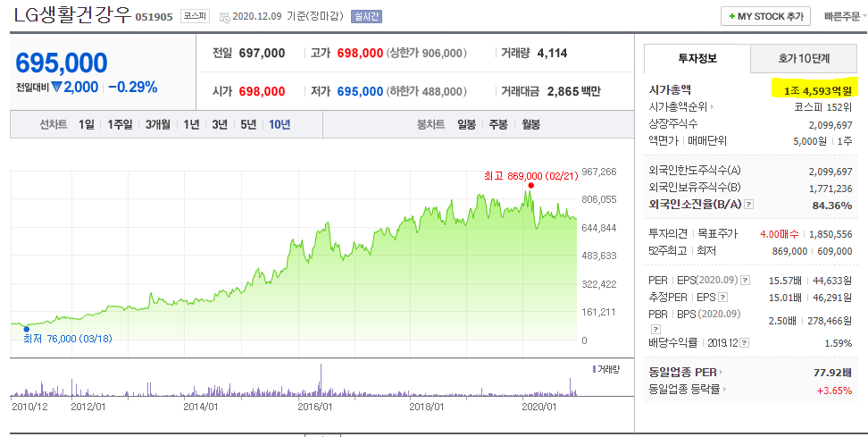This screenshot has width=868, height=437.
Task: Click the 전일 value 697,000
Action: [262, 53]
